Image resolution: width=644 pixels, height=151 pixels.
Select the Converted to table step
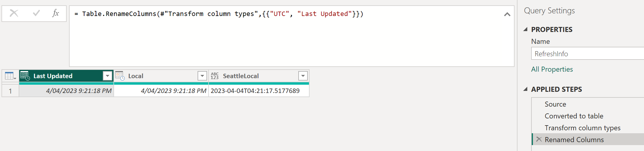574,116
